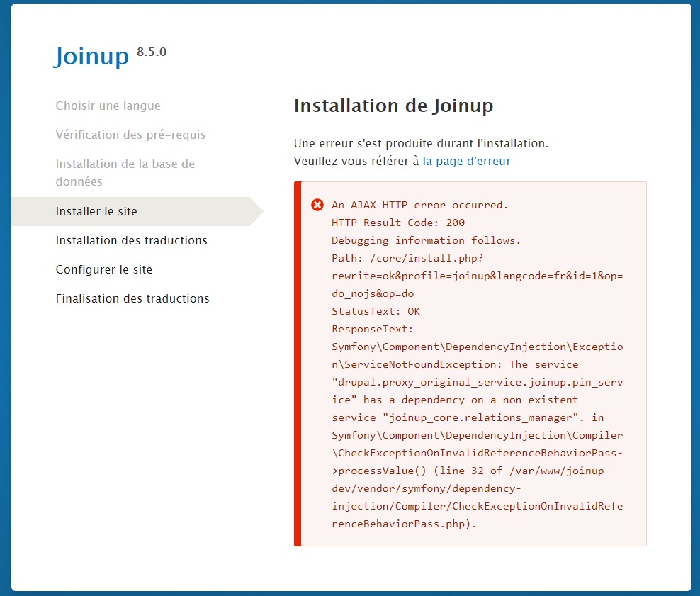This screenshot has height=596, width=700.
Task: Open la page d'erreur link
Action: tap(465, 162)
